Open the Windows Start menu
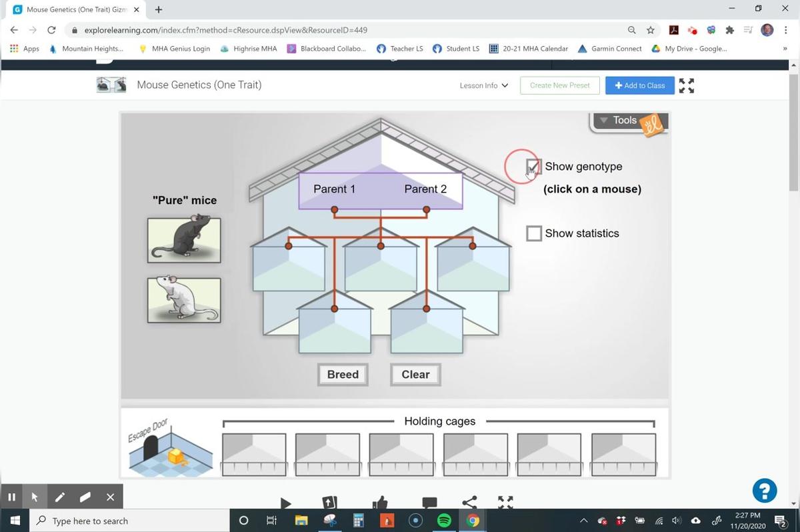The image size is (800, 532). (15, 521)
